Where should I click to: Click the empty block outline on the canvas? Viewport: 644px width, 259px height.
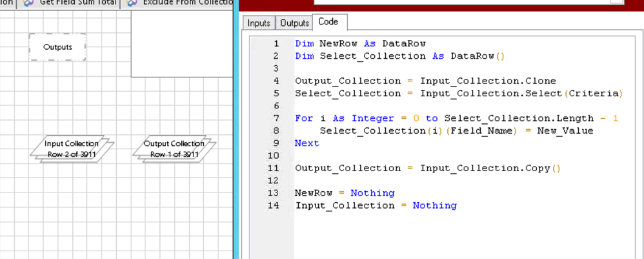click(x=182, y=43)
